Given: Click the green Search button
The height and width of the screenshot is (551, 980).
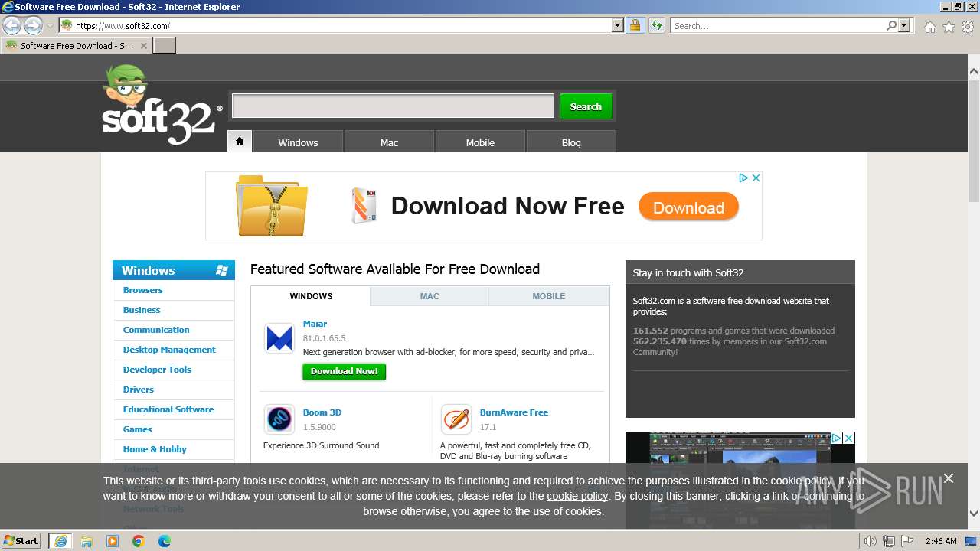Looking at the screenshot, I should click(x=586, y=106).
